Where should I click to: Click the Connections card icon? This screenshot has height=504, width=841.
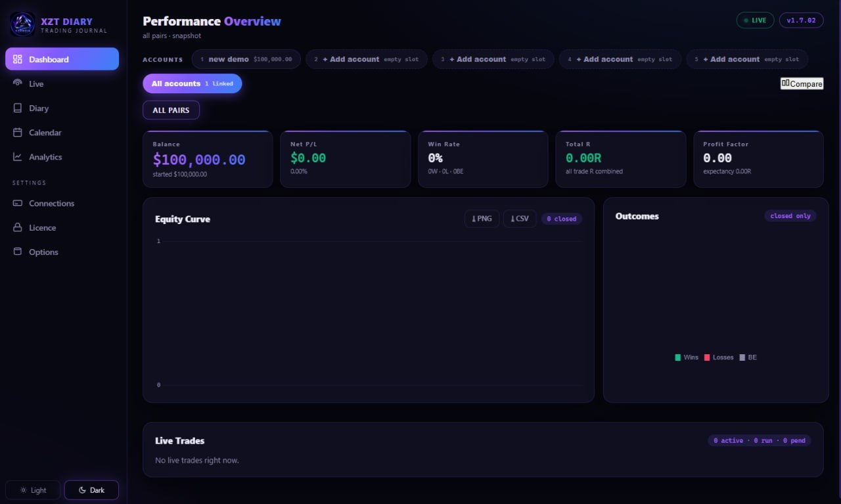(18, 203)
